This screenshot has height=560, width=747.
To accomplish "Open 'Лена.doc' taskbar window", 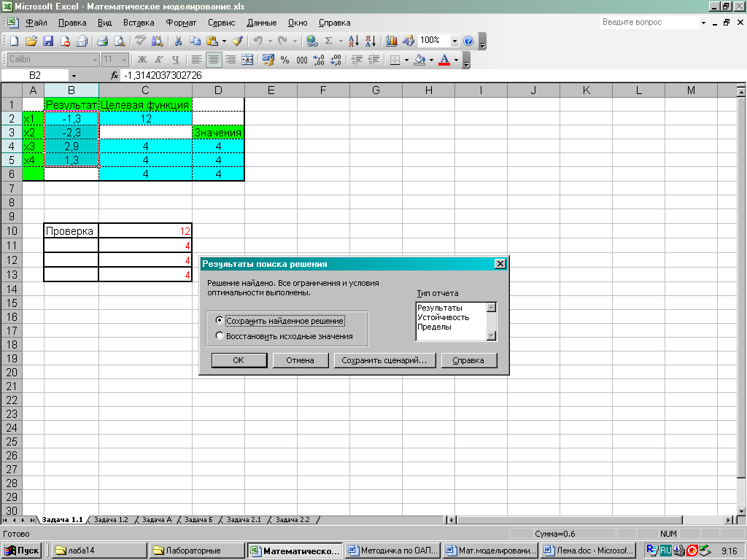I will point(589,551).
